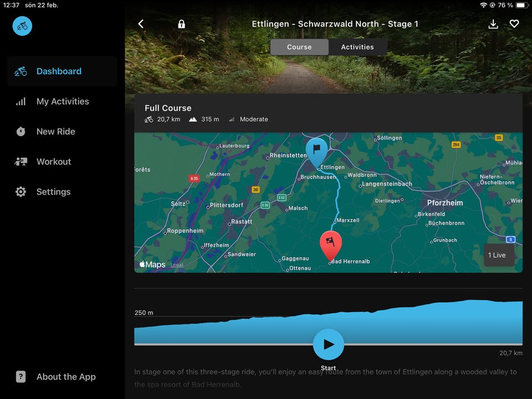Click the E52 road shield on map
532x399 pixels.
click(x=282, y=198)
